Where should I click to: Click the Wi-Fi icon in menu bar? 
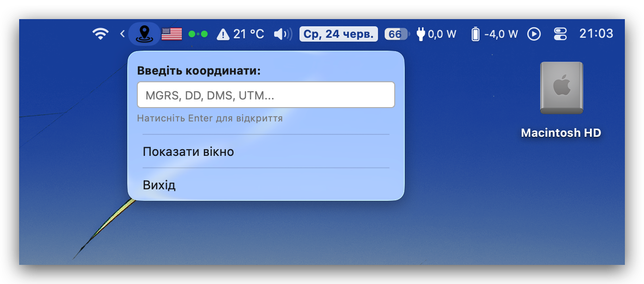[100, 34]
